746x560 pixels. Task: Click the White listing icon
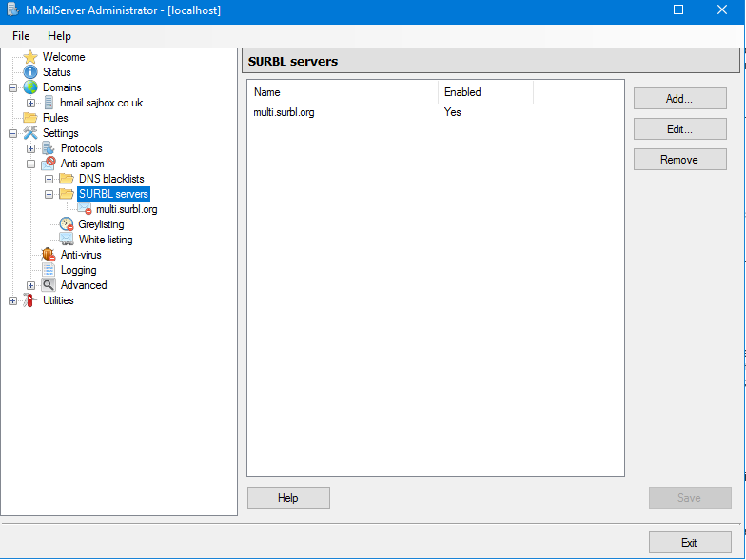67,240
